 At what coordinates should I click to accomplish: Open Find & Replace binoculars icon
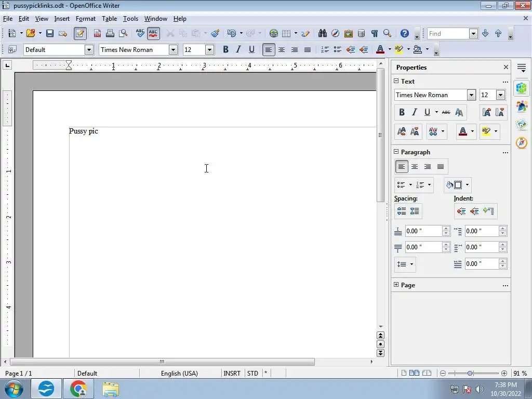[x=322, y=33]
